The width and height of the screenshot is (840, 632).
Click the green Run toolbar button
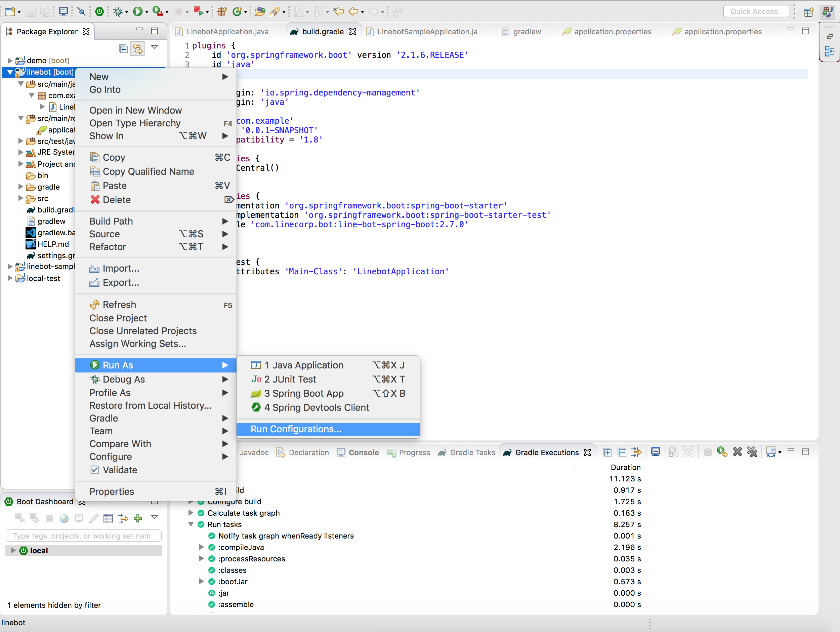pyautogui.click(x=137, y=11)
